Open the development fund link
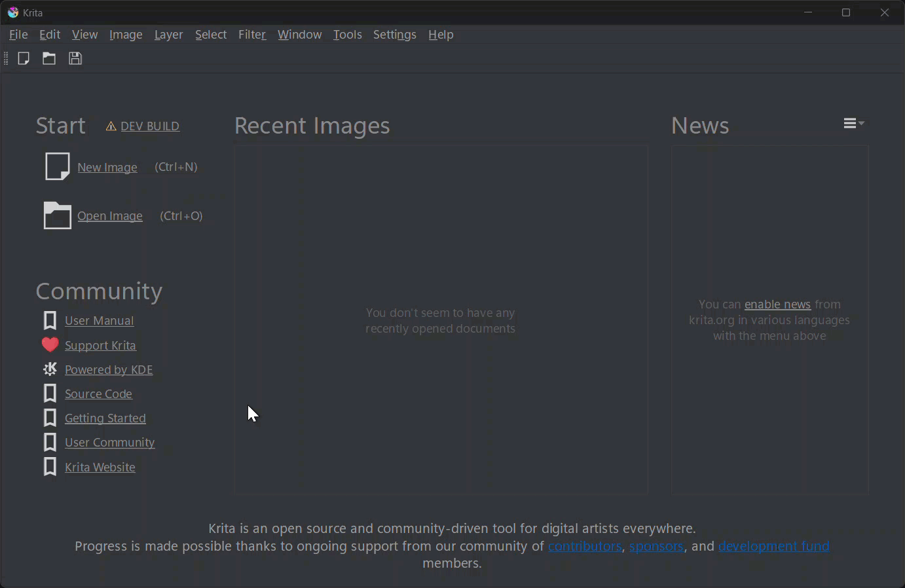Image resolution: width=905 pixels, height=588 pixels. click(x=773, y=546)
